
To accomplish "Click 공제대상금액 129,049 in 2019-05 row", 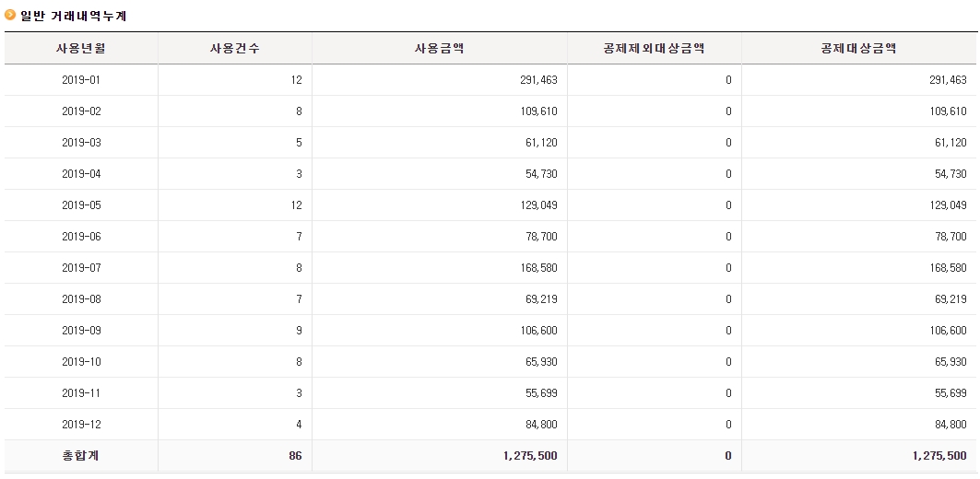I will (948, 204).
